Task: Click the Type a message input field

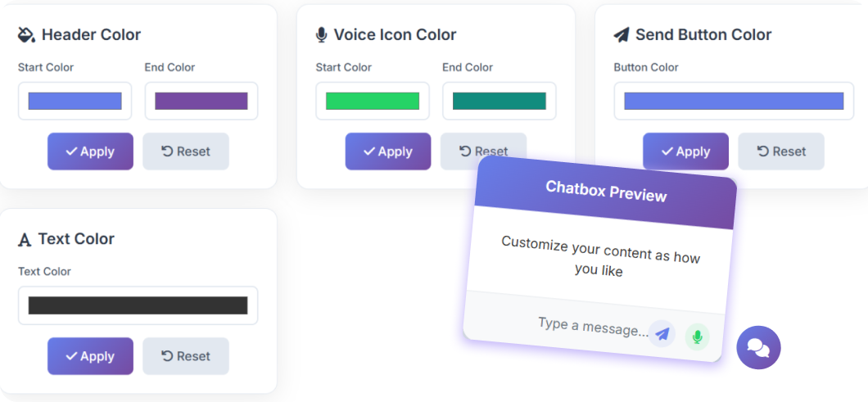Action: pos(590,324)
